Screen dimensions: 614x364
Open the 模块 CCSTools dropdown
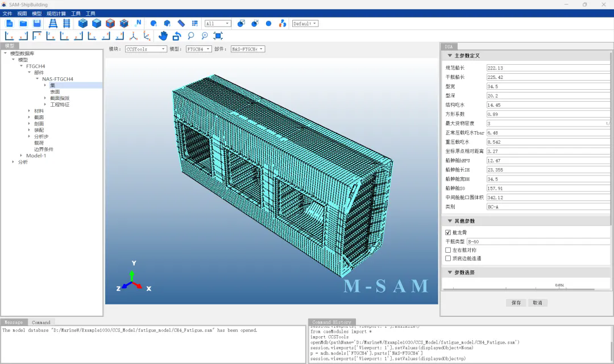(146, 49)
